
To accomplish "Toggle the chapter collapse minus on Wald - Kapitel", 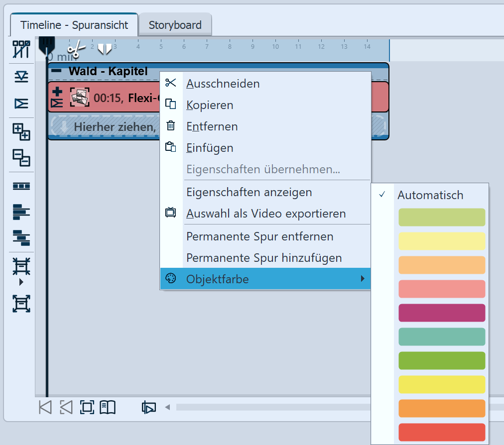I will coord(56,71).
